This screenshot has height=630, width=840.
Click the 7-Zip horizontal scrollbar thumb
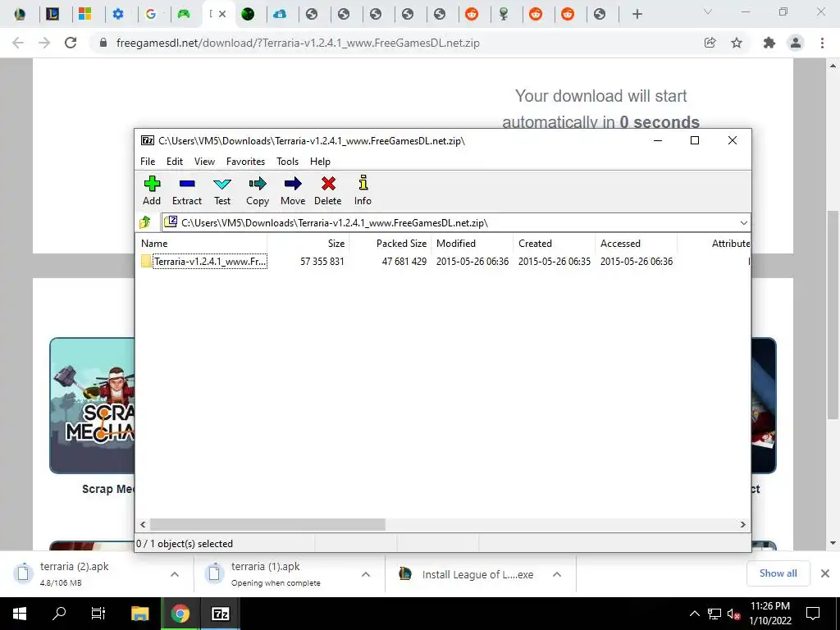coord(267,524)
